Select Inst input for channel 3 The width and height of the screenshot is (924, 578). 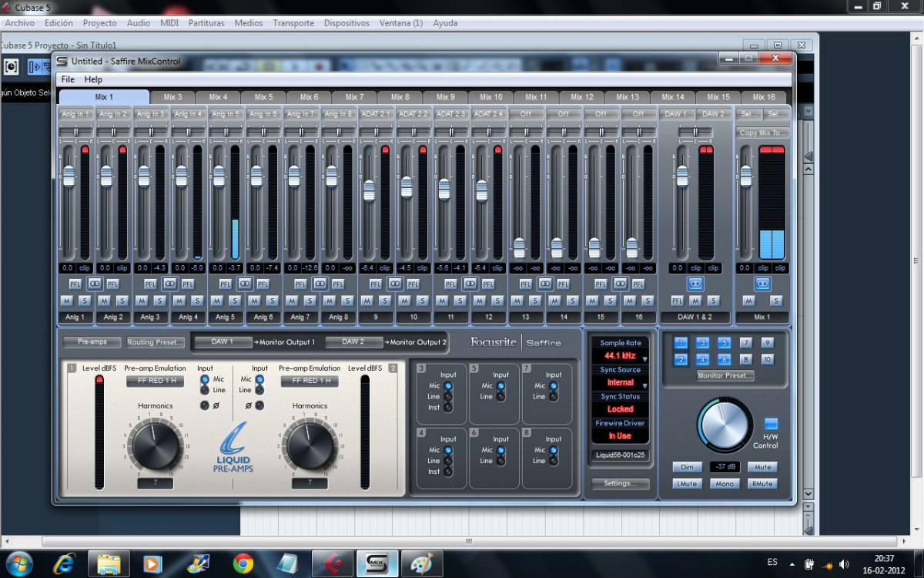tap(447, 408)
